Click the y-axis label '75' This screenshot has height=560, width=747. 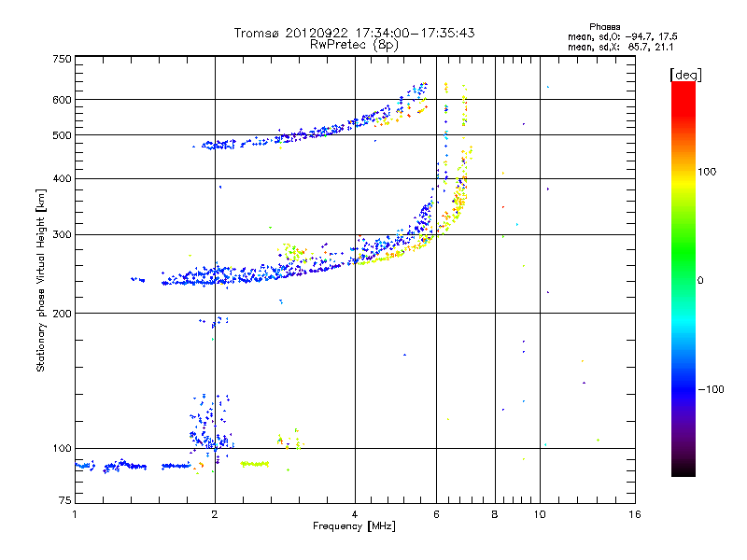[65, 500]
